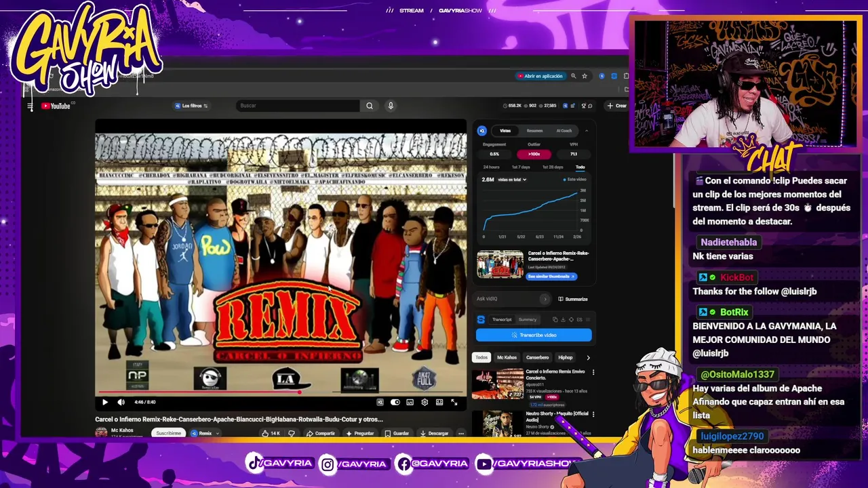Click Abrir en aplicación in address bar
This screenshot has width=868, height=488.
click(x=540, y=76)
